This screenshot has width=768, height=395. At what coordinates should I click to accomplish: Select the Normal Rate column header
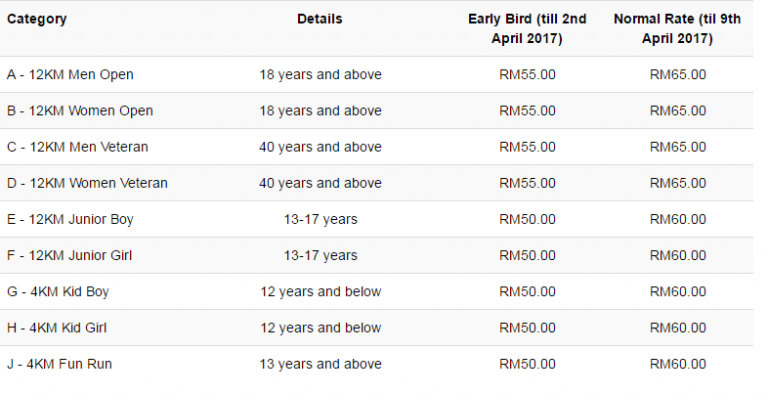677,28
